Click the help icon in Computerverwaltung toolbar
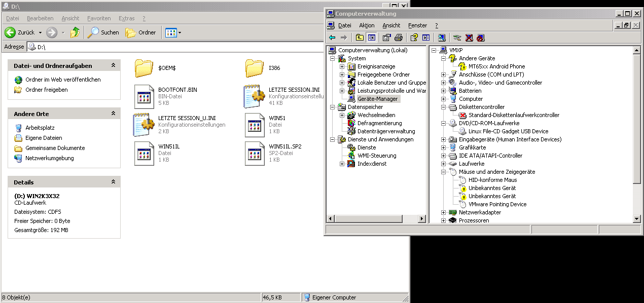This screenshot has height=303, width=644. pyautogui.click(x=414, y=37)
